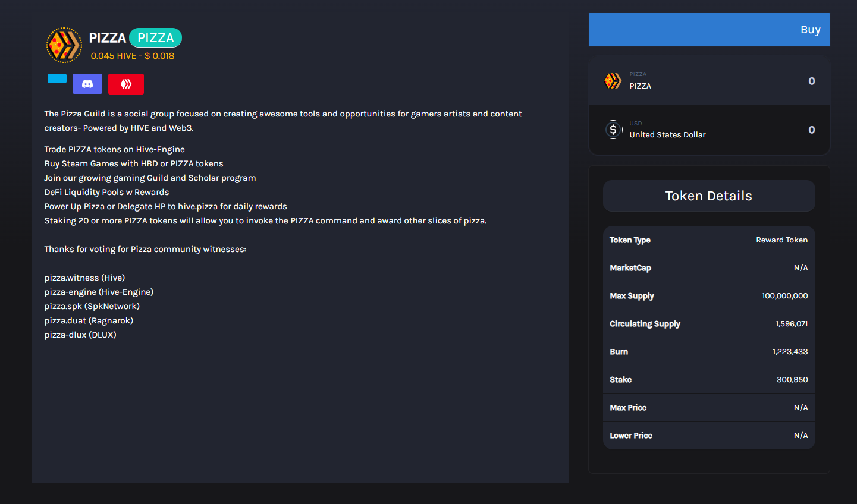Click the pizza.witness (Hive) text

[x=84, y=278]
